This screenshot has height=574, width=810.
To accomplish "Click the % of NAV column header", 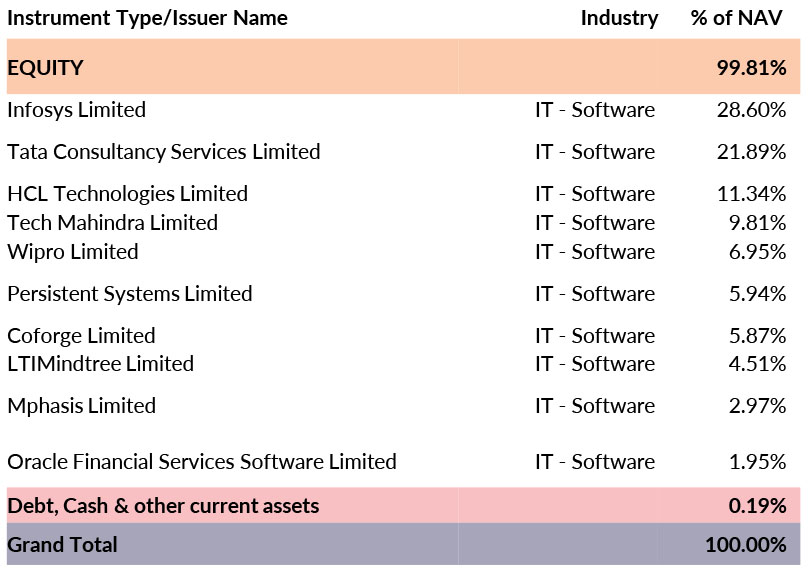I will (738, 18).
